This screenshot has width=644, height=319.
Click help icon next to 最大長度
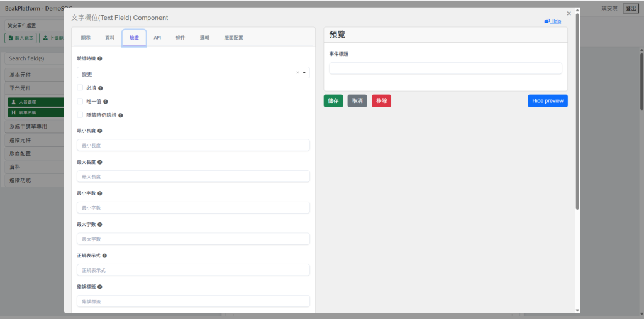(x=100, y=162)
